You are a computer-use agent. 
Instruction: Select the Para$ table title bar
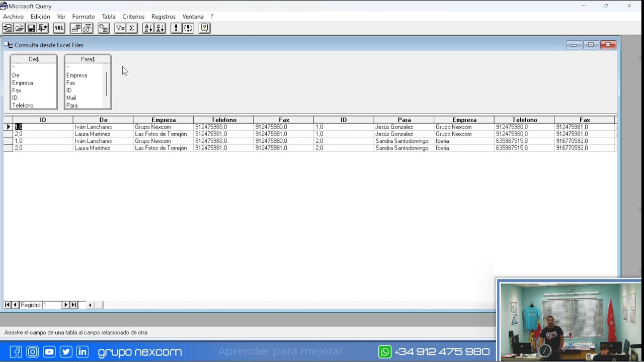click(88, 59)
